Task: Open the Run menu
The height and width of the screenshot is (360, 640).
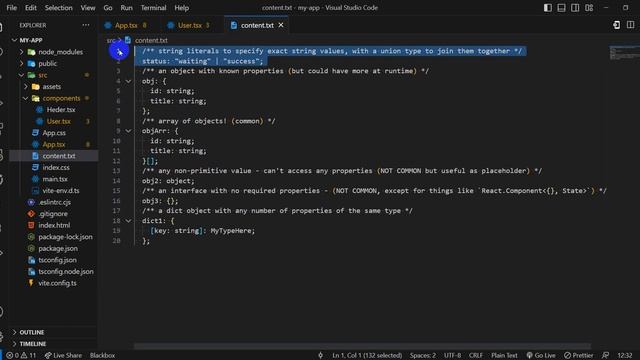Action: (126, 8)
